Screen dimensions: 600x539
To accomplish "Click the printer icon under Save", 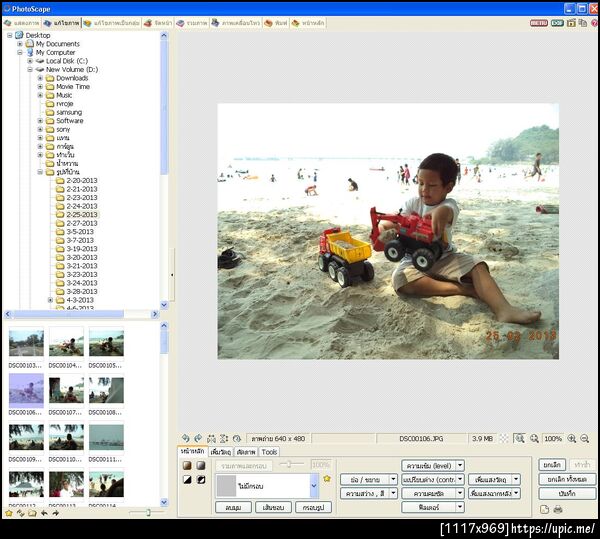I will tap(558, 509).
